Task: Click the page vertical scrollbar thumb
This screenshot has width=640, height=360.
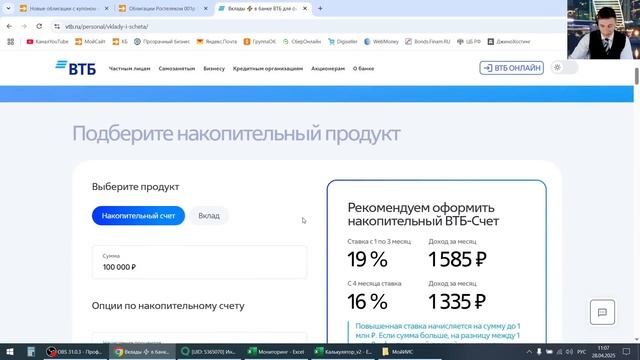Action: click(x=637, y=76)
